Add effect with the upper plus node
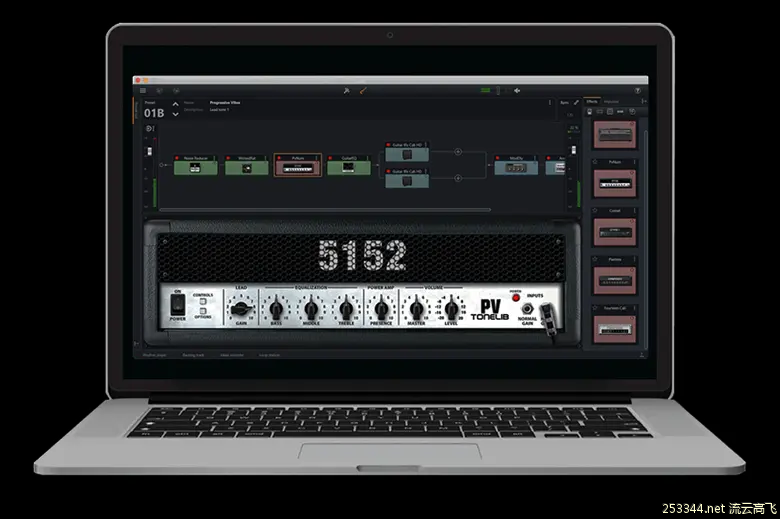 (x=458, y=152)
